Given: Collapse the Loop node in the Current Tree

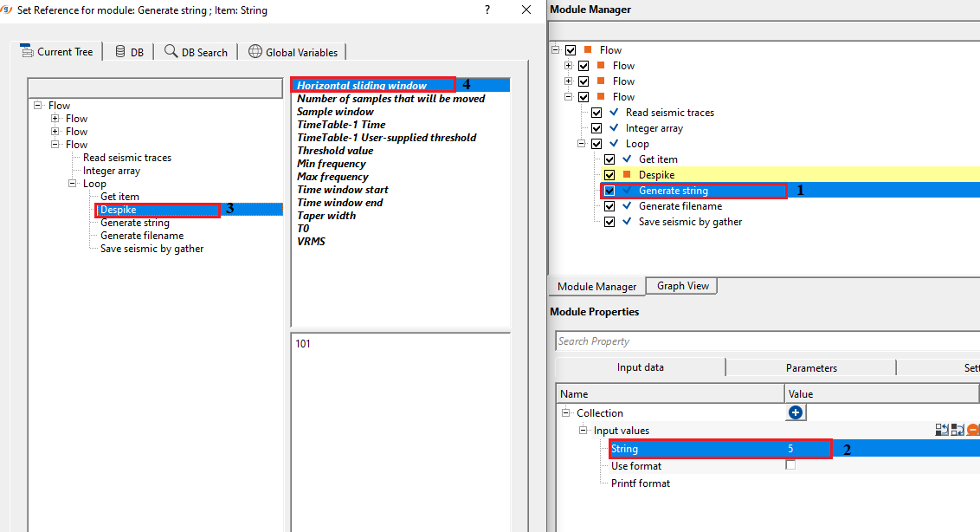Looking at the screenshot, I should (73, 184).
